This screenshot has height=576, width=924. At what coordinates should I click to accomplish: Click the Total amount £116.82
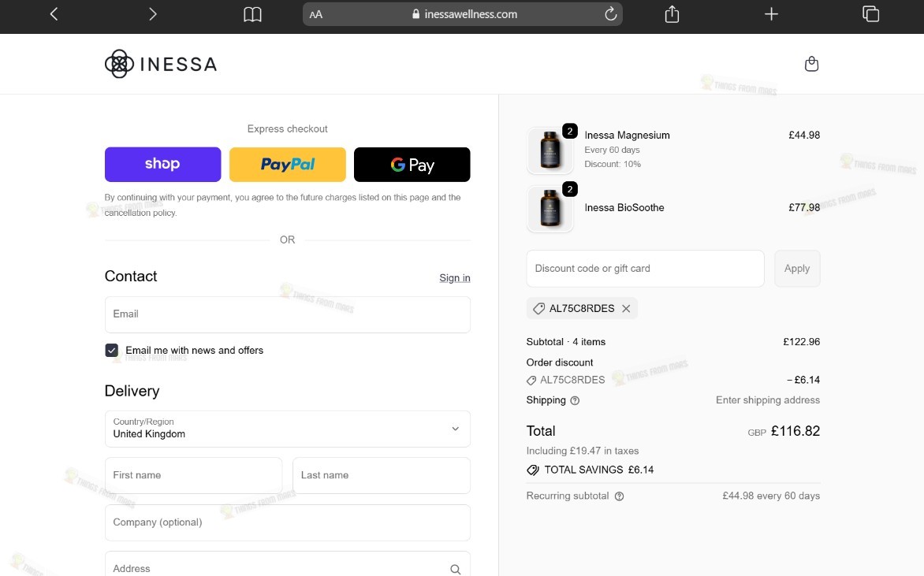795,431
